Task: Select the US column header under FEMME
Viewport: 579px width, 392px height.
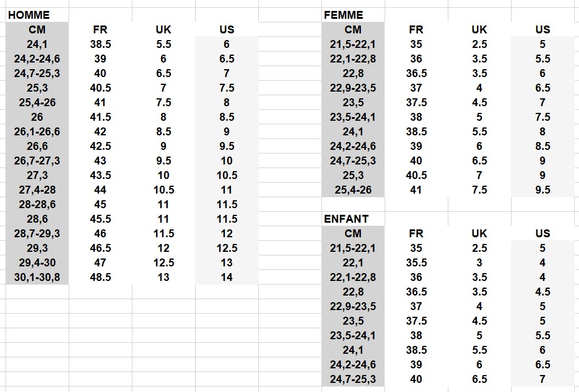Action: coord(543,30)
